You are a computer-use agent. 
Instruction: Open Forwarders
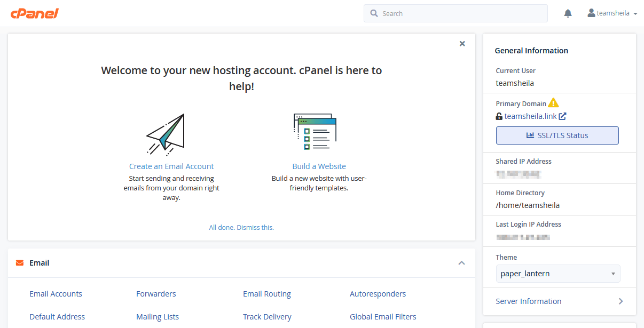(156, 294)
